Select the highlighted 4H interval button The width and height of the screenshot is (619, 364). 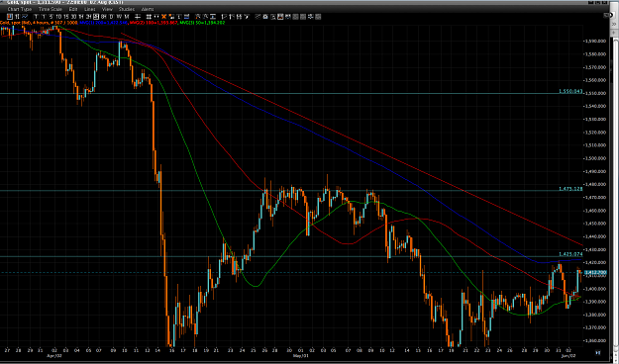pyautogui.click(x=96, y=16)
